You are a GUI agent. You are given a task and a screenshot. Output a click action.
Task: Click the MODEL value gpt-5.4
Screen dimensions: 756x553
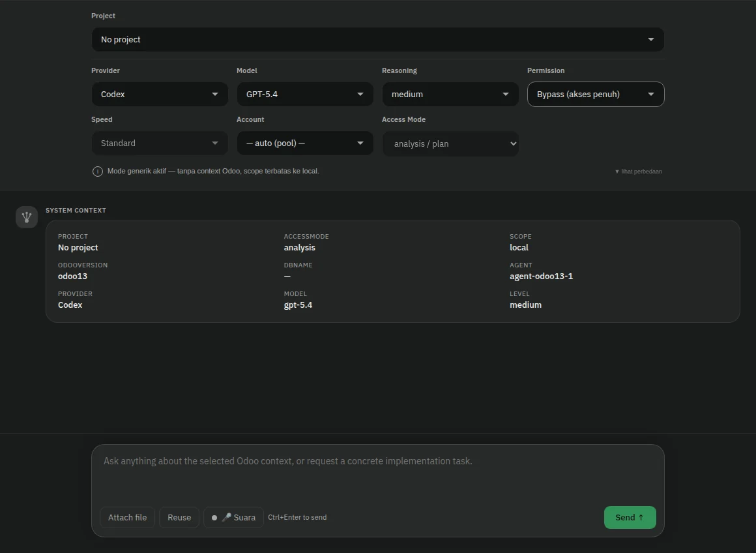(x=298, y=305)
